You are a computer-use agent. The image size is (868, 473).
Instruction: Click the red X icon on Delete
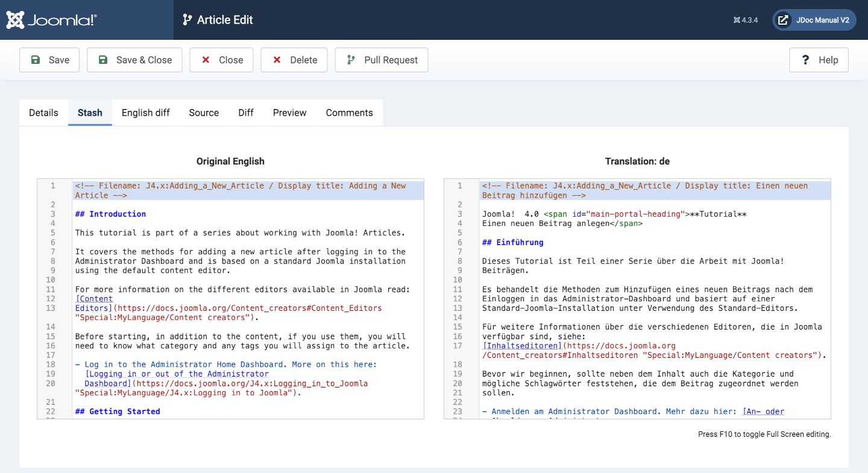(x=277, y=60)
